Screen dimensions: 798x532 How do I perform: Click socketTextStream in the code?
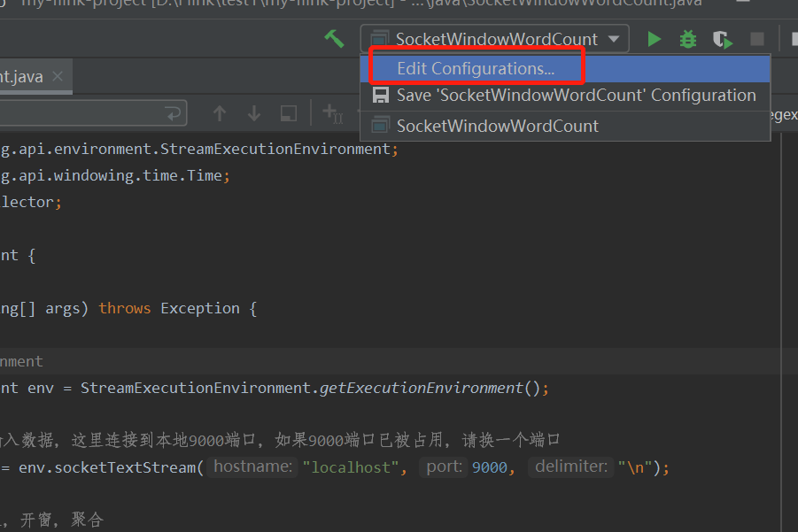click(125, 467)
